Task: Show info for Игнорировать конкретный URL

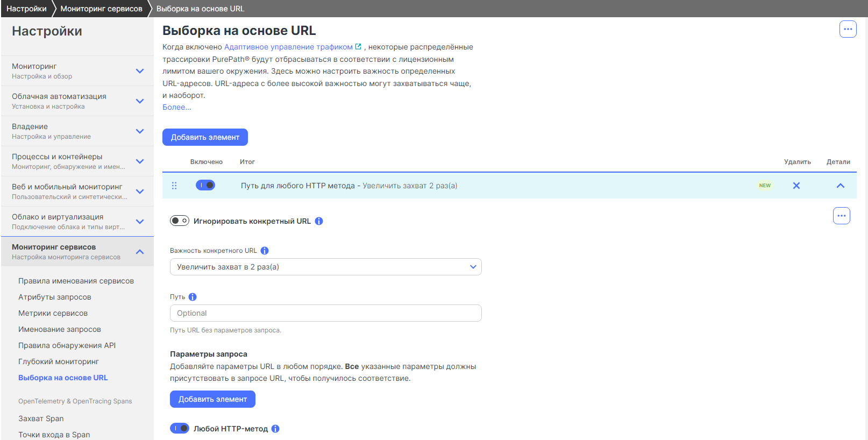Action: [319, 221]
